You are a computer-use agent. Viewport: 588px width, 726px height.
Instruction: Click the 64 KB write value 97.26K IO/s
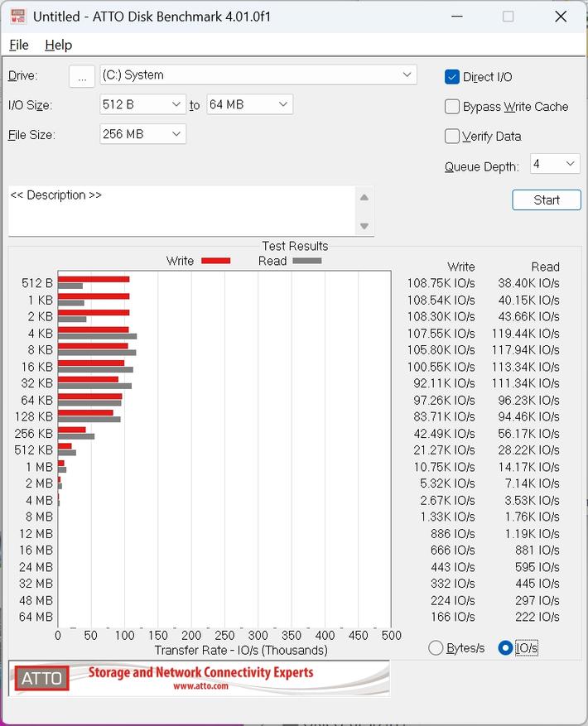(x=444, y=400)
